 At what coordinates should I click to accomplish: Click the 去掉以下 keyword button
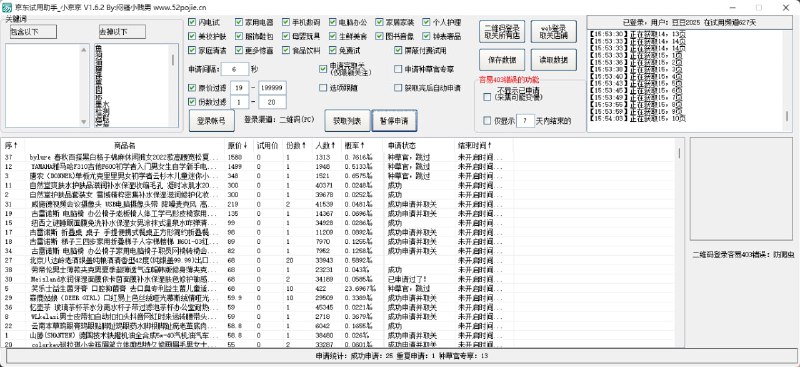point(122,32)
